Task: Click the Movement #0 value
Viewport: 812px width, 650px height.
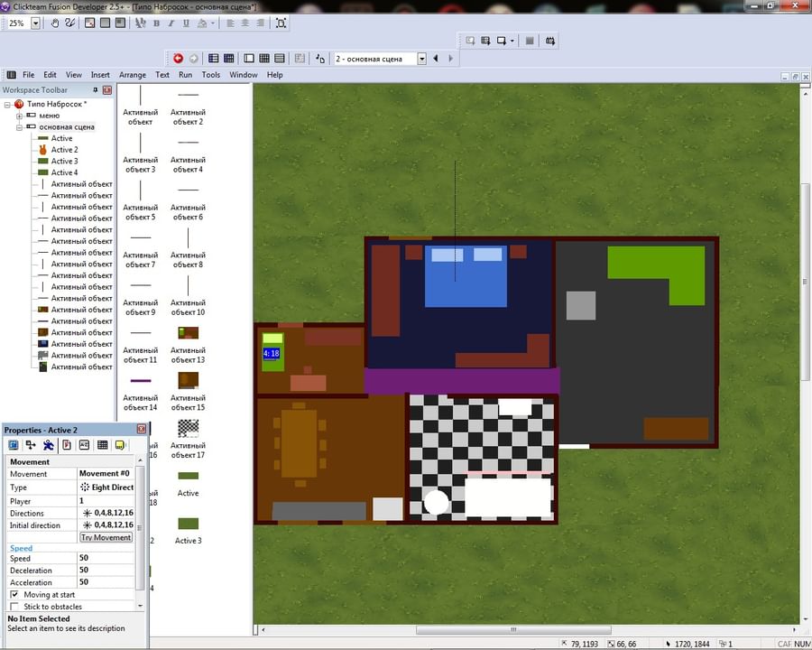Action: pyautogui.click(x=106, y=473)
